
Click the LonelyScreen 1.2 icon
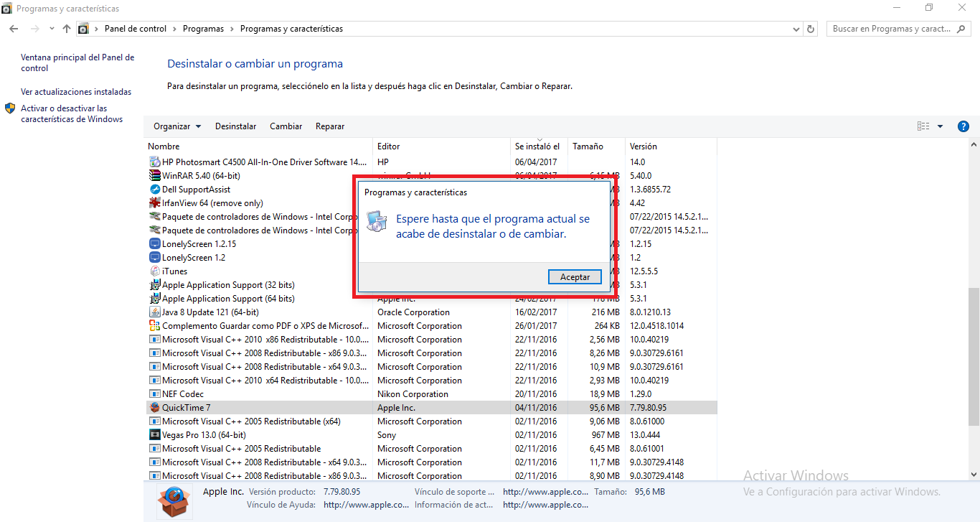(x=154, y=258)
